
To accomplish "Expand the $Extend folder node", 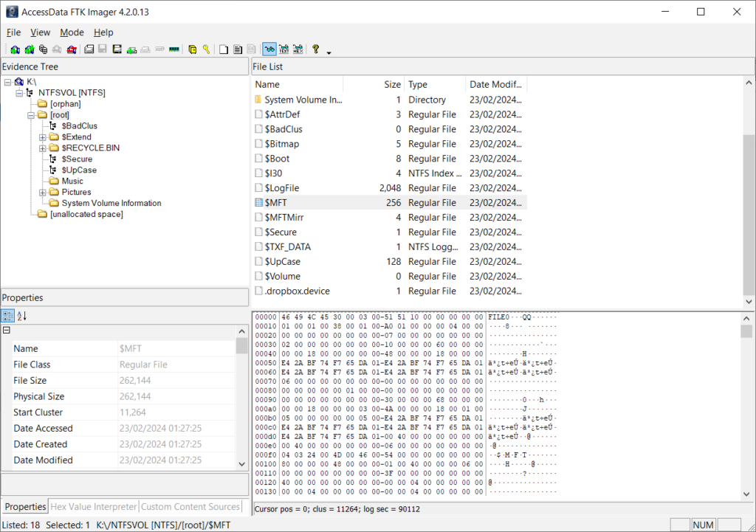I will (42, 137).
